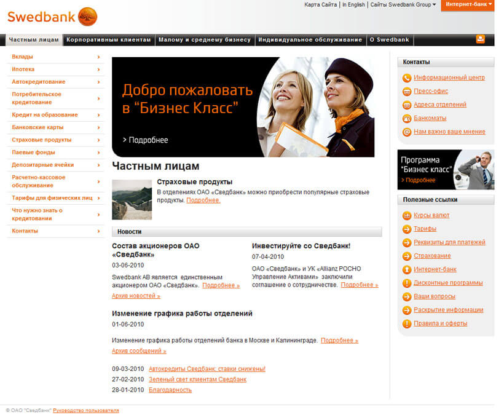This screenshot has width=504, height=420.
Task: Click the icon next to Курсы валют
Action: (406, 215)
